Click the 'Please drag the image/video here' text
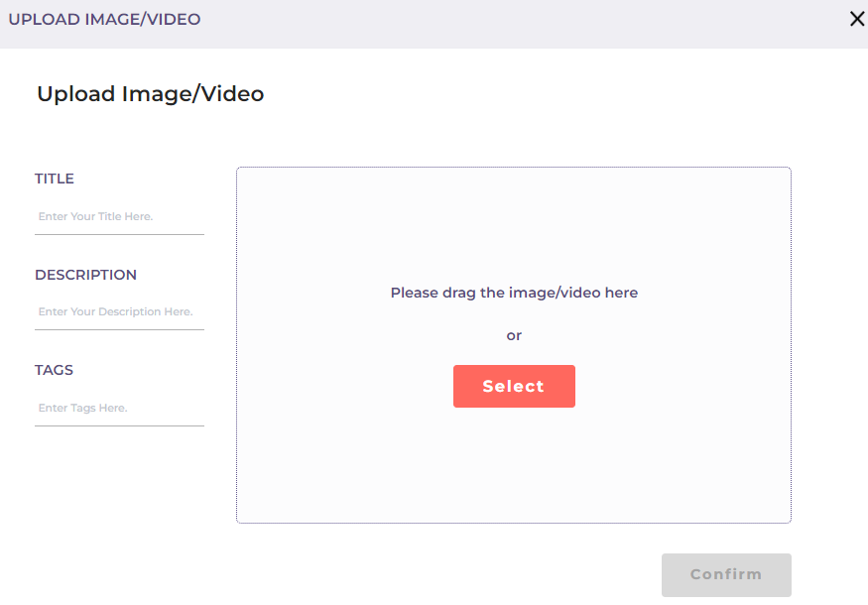The width and height of the screenshot is (868, 605). (514, 293)
